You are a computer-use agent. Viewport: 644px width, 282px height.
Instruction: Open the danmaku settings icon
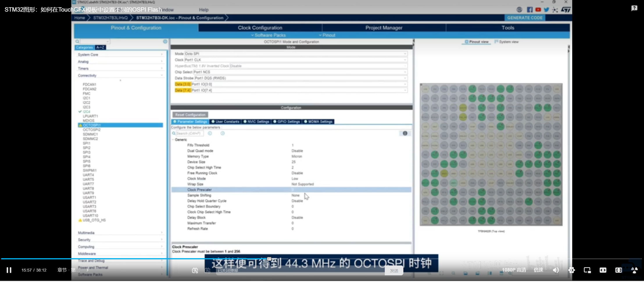(x=207, y=270)
